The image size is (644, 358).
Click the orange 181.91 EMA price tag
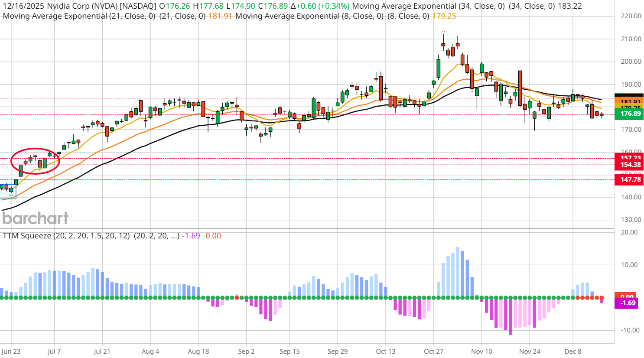629,102
